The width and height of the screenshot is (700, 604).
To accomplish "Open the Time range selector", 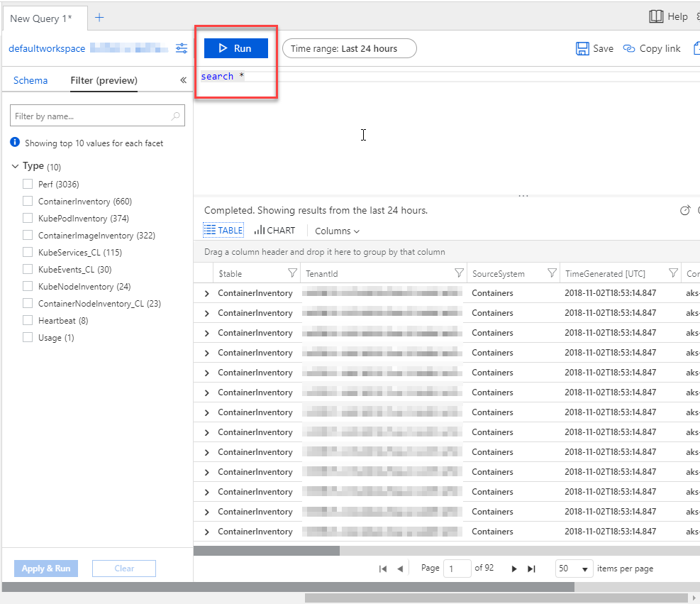I will (x=349, y=48).
